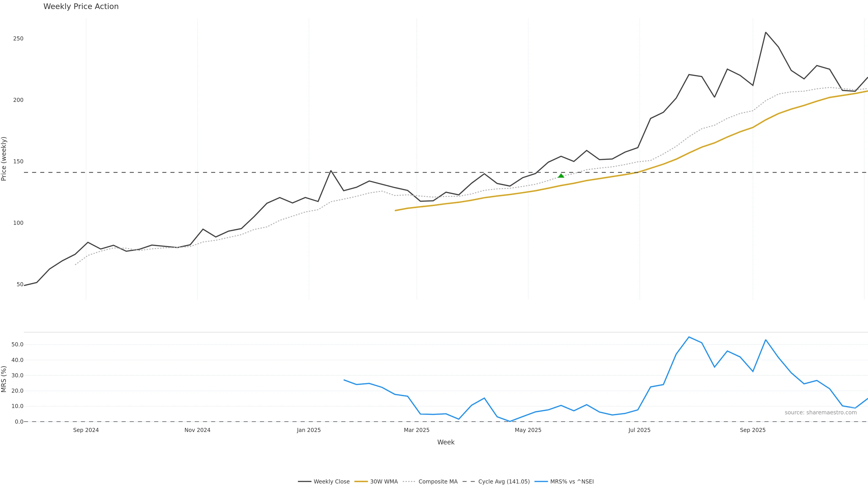
Task: Click the sharemaestro.com source text
Action: [821, 413]
